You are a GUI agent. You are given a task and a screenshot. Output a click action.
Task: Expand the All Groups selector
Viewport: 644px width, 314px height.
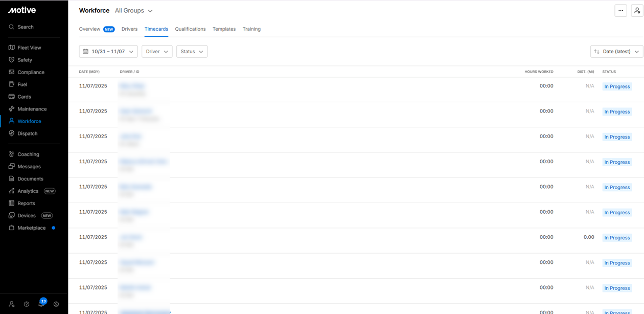[134, 11]
